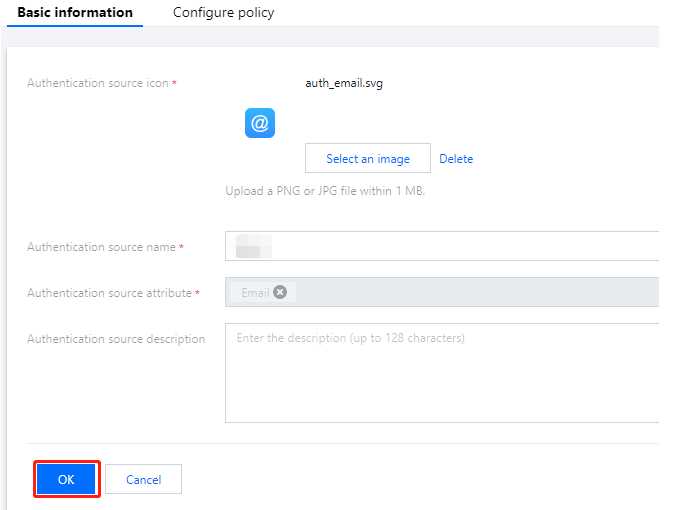Click the blurred value in name field

(253, 246)
